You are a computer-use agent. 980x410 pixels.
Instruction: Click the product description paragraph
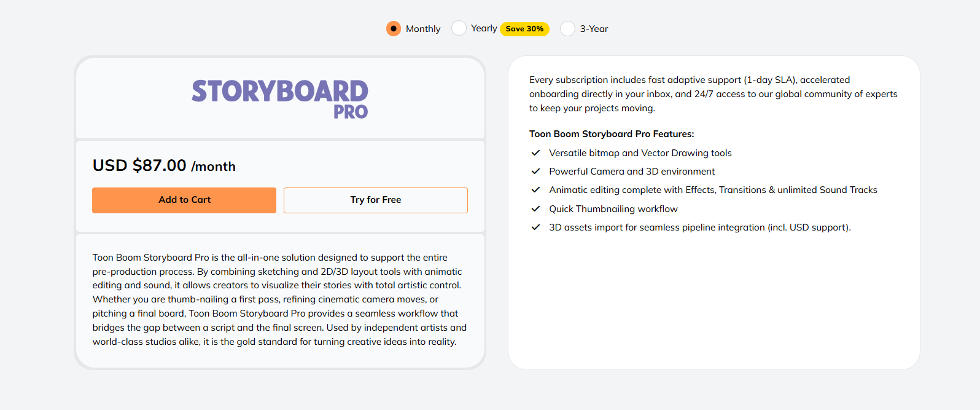point(280,299)
